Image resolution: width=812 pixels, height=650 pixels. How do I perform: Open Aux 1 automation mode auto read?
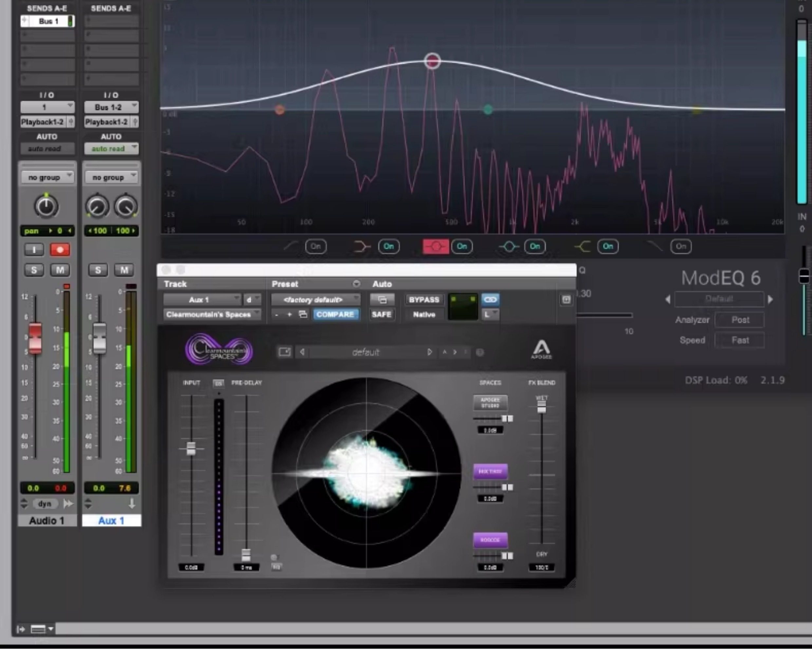pos(111,148)
